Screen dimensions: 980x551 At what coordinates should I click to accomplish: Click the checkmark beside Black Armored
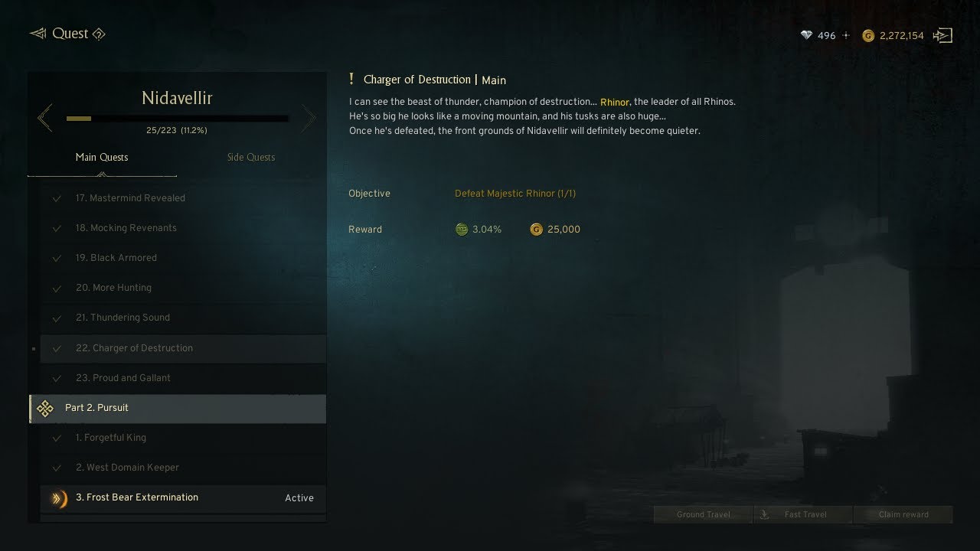click(57, 258)
